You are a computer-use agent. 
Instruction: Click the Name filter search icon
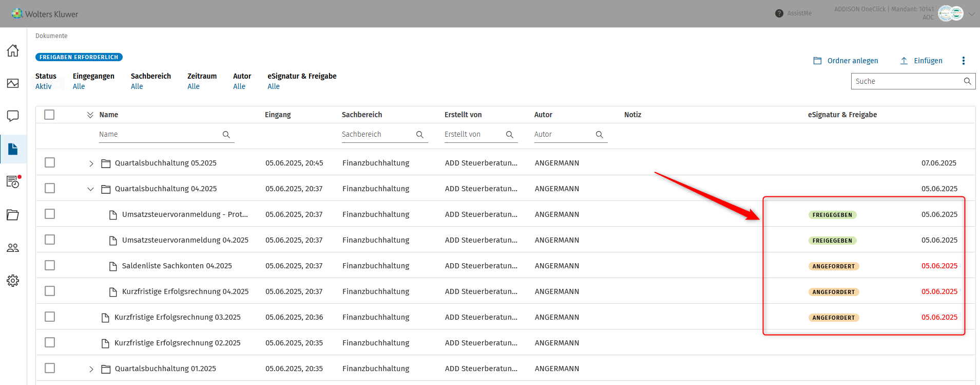(226, 135)
